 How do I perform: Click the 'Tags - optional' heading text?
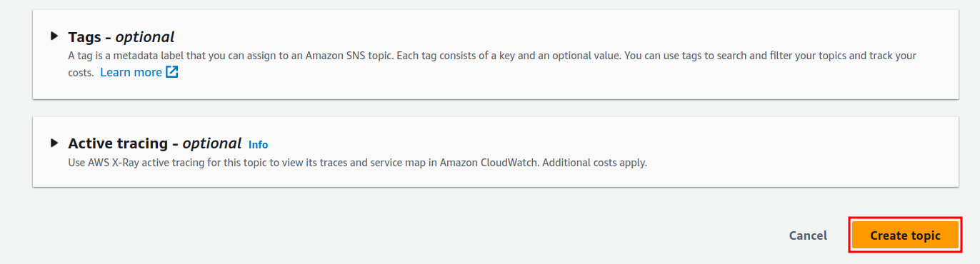(x=121, y=36)
